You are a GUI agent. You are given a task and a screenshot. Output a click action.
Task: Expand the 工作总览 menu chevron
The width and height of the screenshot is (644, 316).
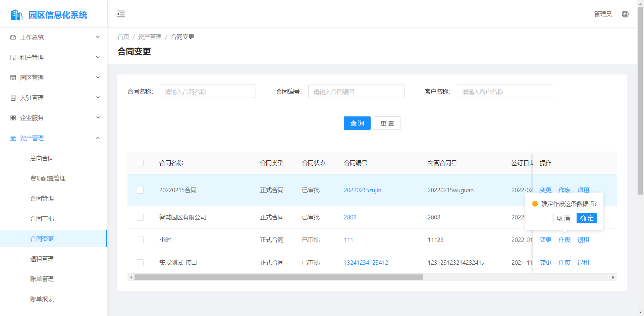tap(98, 37)
